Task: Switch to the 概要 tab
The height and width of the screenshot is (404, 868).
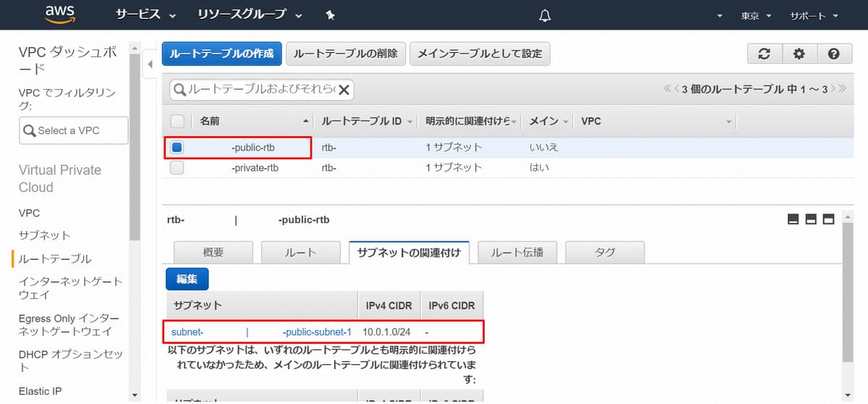Action: tap(213, 252)
